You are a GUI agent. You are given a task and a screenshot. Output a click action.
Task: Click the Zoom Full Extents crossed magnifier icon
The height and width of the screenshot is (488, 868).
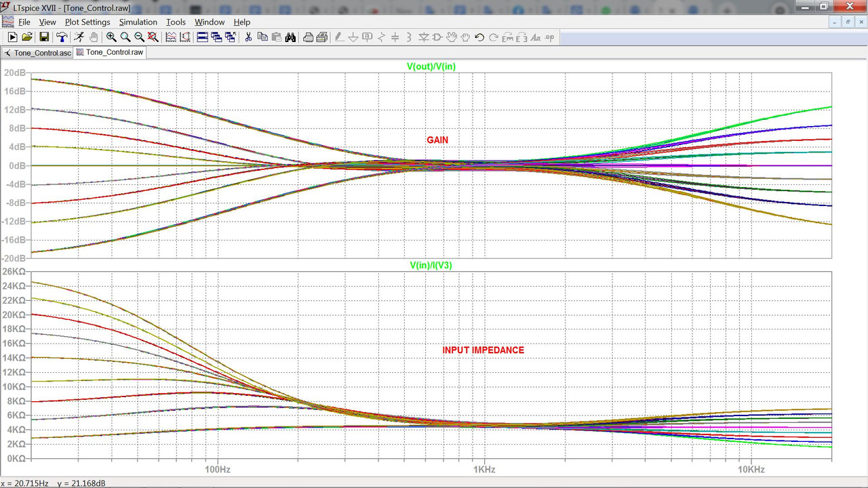pyautogui.click(x=153, y=37)
